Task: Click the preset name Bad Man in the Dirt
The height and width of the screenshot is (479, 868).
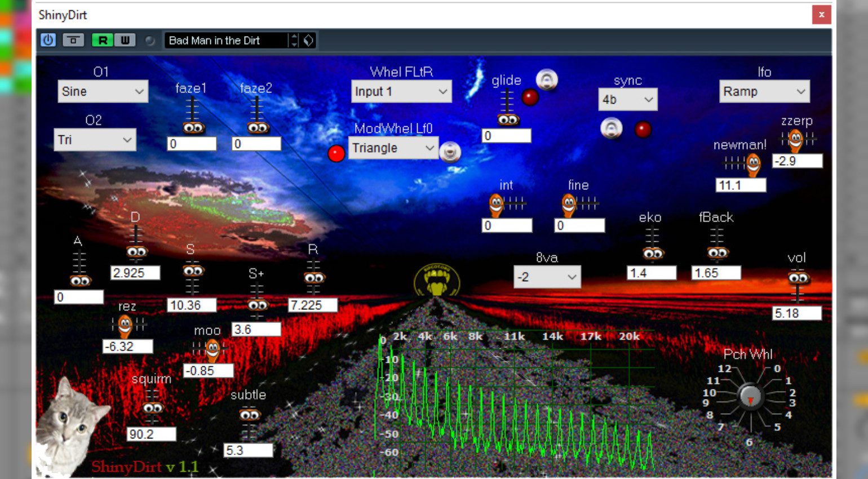Action: click(x=225, y=40)
